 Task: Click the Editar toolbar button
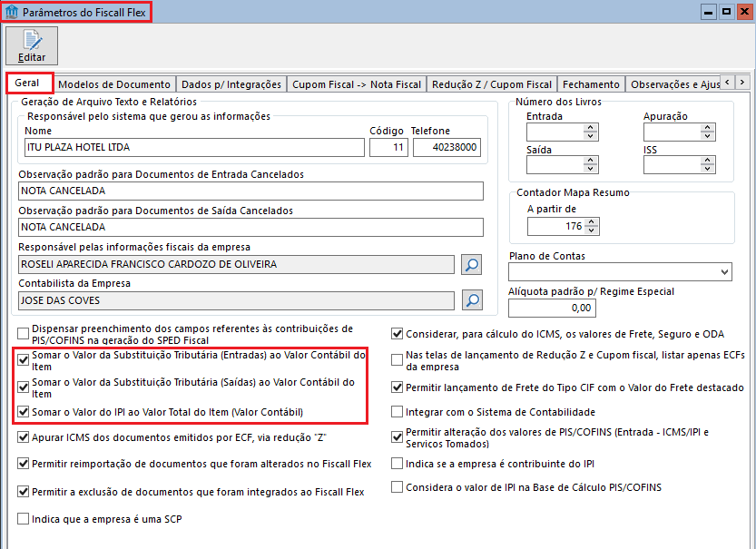(32, 45)
